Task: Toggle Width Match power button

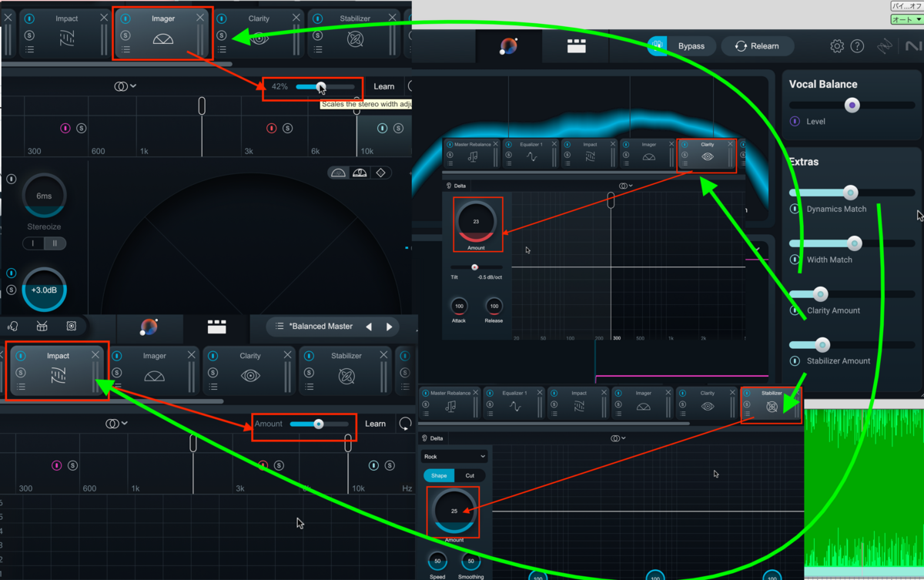Action: [795, 260]
